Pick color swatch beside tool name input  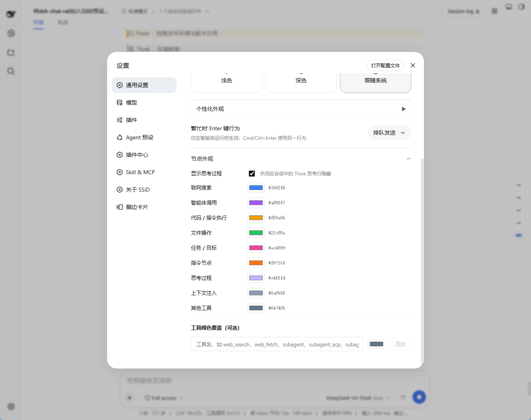[376, 344]
